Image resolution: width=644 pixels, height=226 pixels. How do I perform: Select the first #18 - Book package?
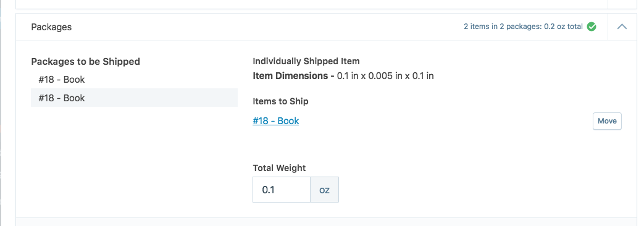[x=134, y=79]
